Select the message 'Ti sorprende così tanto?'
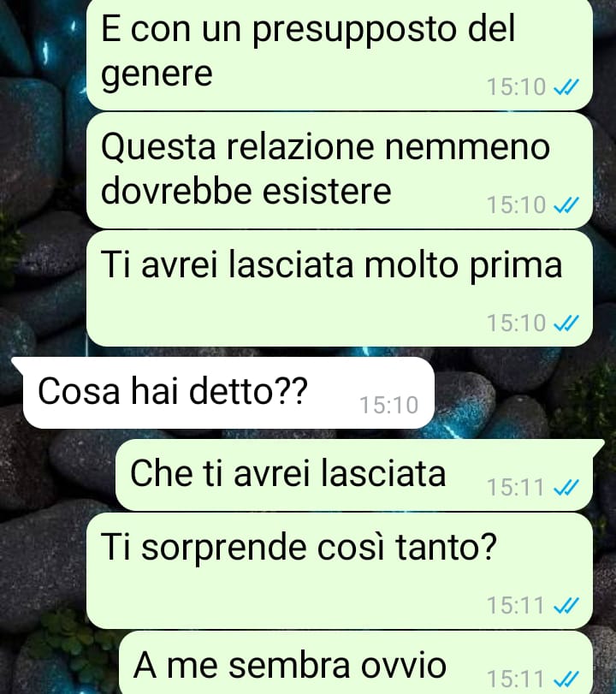The height and width of the screenshot is (694, 616). (x=340, y=571)
